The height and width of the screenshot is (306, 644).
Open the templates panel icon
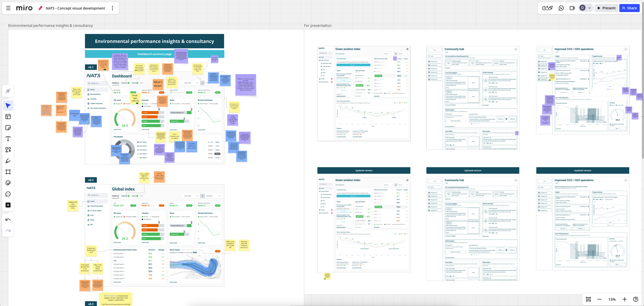[x=8, y=117]
